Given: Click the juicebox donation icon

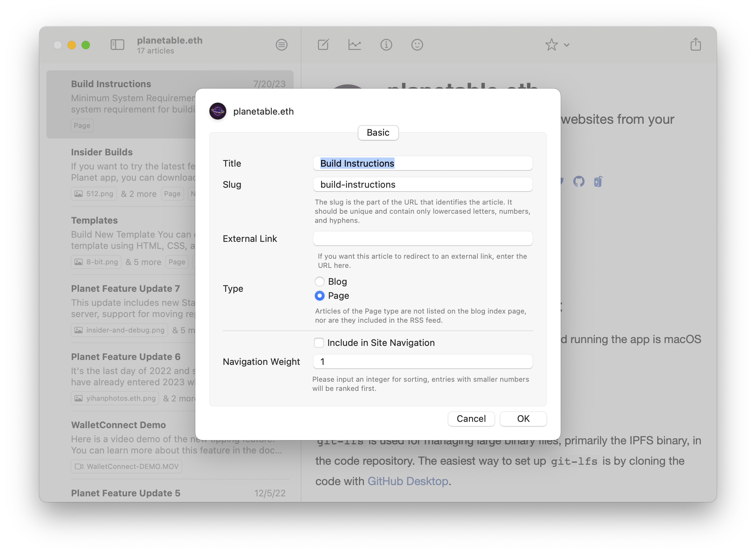Looking at the screenshot, I should point(598,181).
